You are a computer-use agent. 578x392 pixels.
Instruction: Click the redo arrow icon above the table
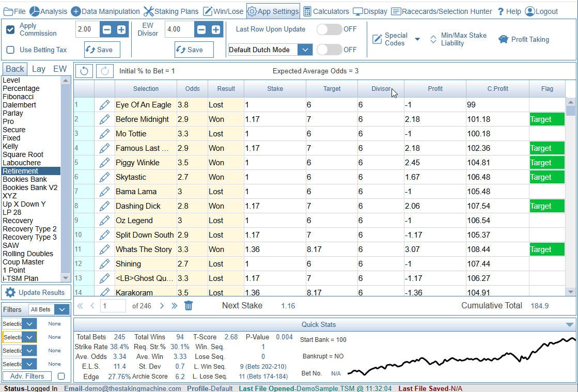coord(105,71)
